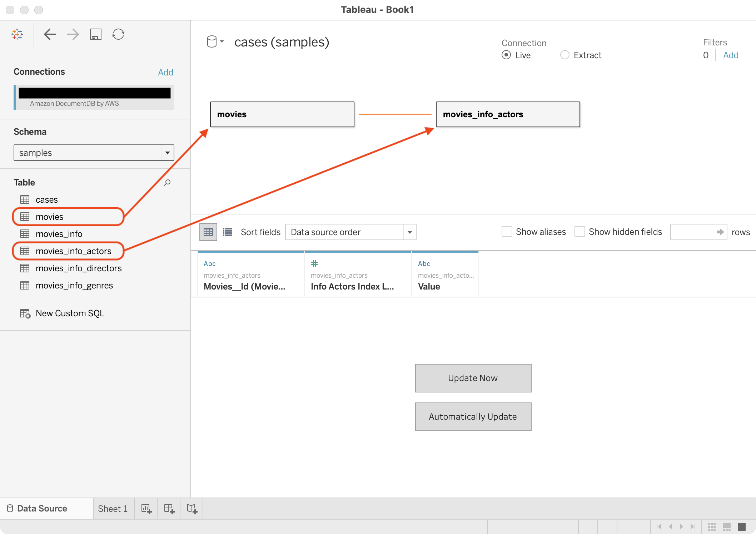
Task: Click the table search magnifier icon
Action: [167, 183]
